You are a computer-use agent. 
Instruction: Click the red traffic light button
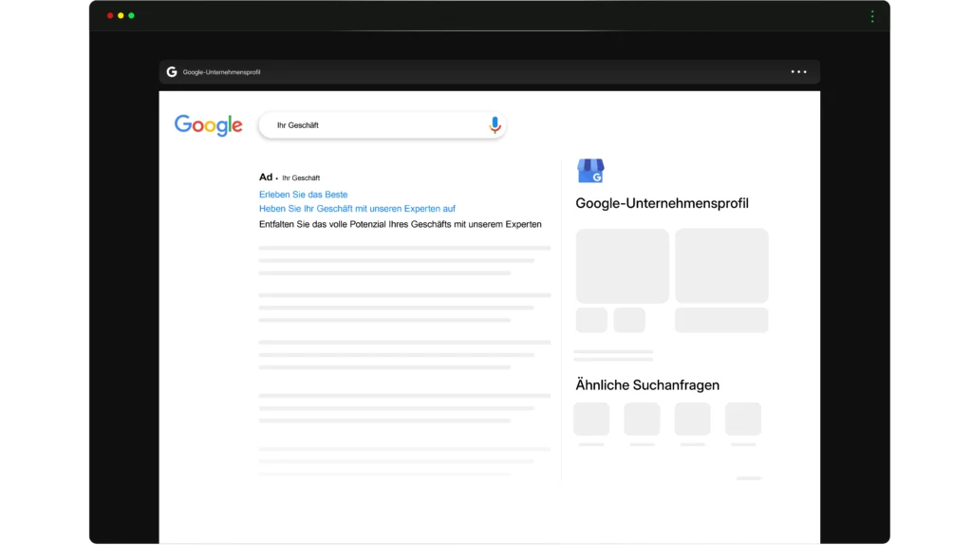111,16
